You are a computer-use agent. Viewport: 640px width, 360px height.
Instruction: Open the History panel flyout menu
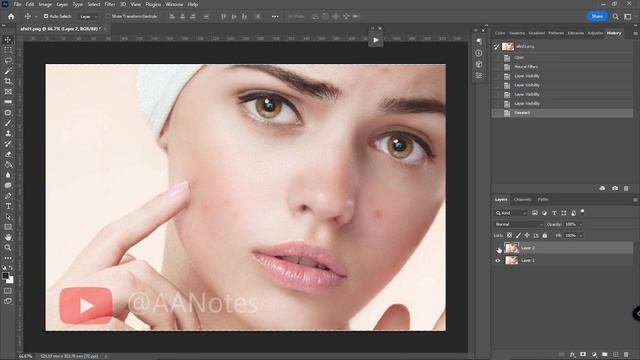(635, 33)
